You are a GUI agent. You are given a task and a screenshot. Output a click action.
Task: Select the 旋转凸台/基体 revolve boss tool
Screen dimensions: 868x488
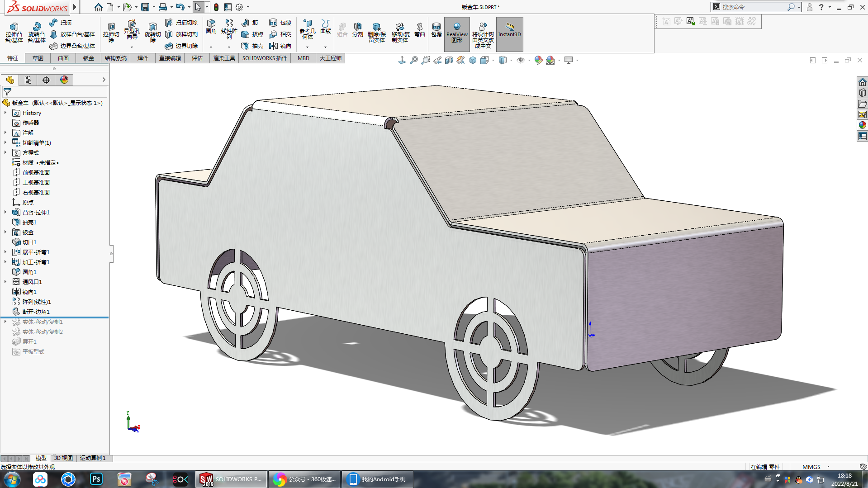36,33
